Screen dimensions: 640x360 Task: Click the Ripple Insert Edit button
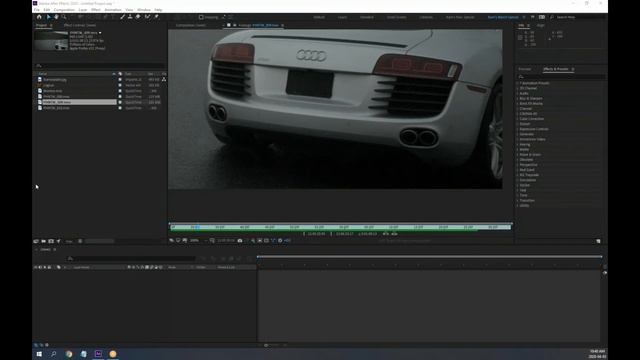point(386,234)
